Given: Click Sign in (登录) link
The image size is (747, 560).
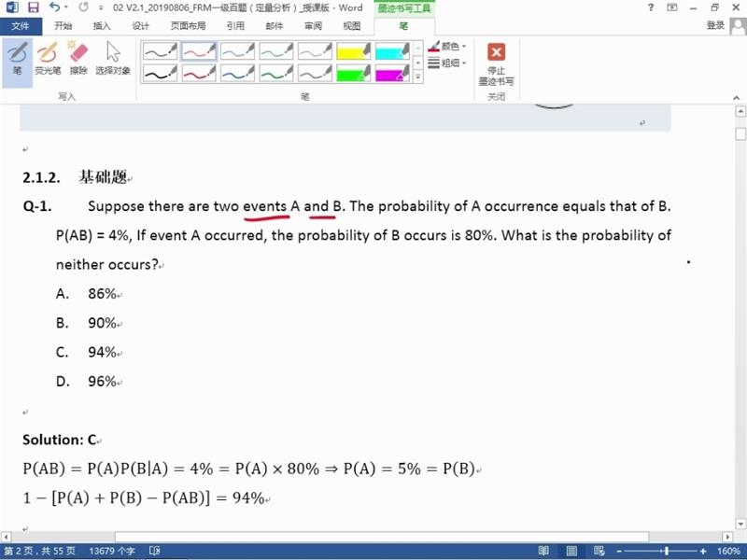Looking at the screenshot, I should coord(715,26).
